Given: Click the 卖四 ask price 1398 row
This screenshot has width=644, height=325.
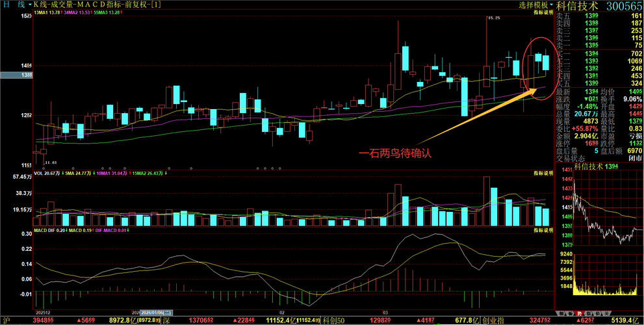Looking at the screenshot, I should point(599,23).
